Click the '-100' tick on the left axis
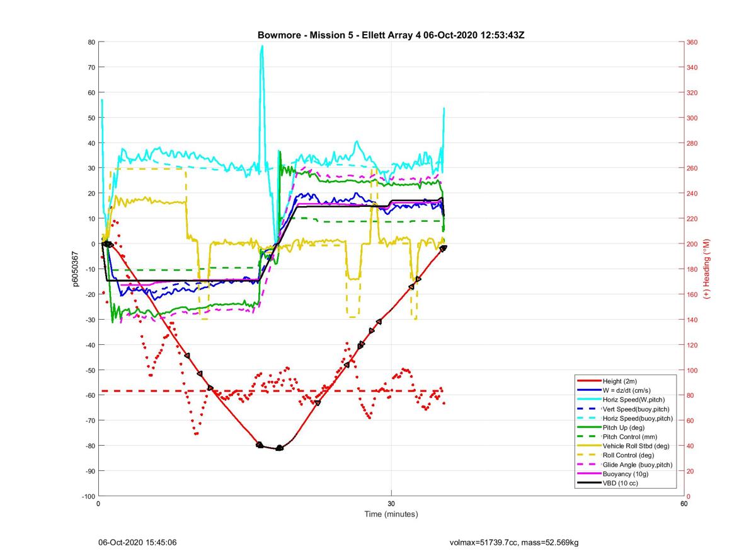This screenshot has height=558, width=756. pos(88,496)
